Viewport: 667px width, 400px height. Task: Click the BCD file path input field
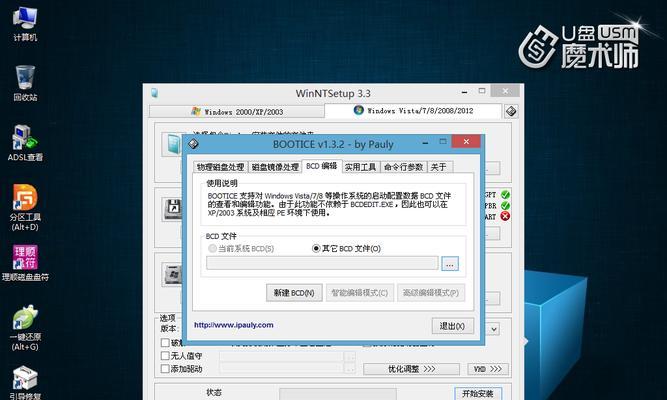tap(322, 263)
